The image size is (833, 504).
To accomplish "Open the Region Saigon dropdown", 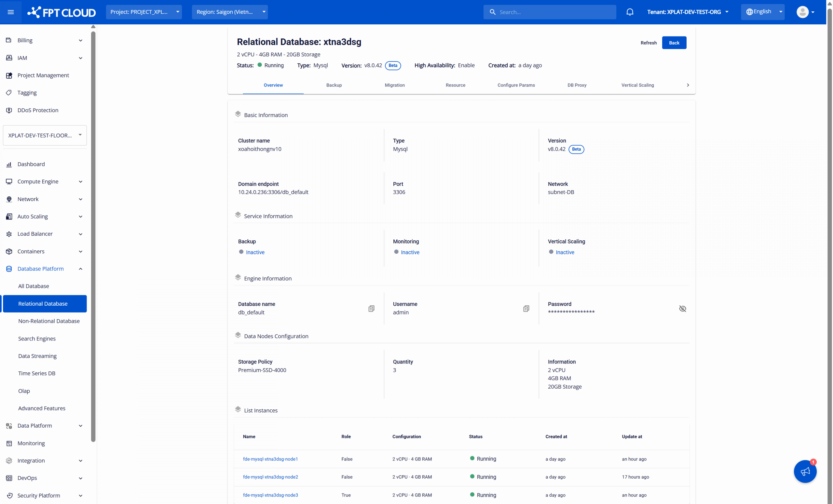I will click(229, 12).
